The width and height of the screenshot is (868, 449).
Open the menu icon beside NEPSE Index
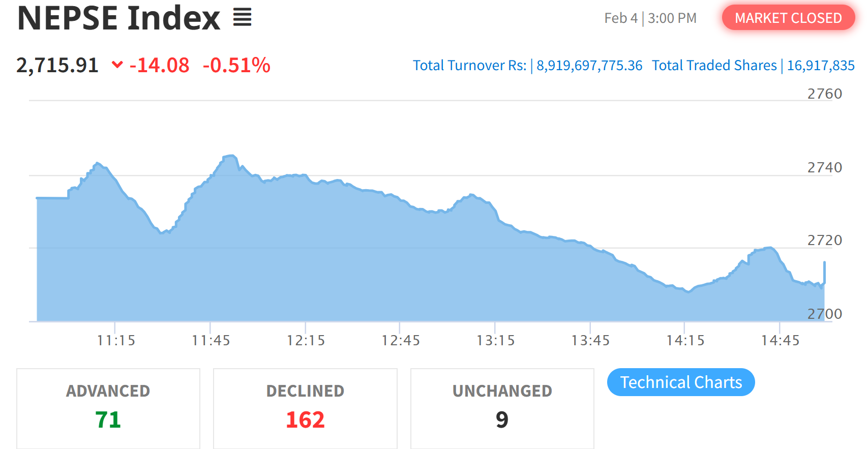tap(243, 18)
